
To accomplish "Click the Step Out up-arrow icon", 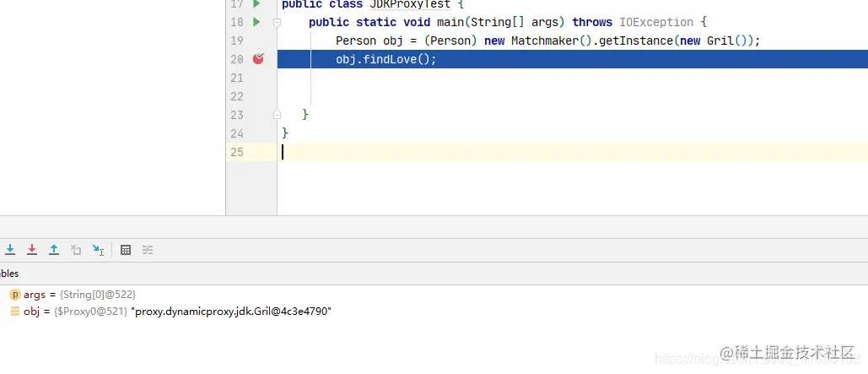I will click(54, 250).
